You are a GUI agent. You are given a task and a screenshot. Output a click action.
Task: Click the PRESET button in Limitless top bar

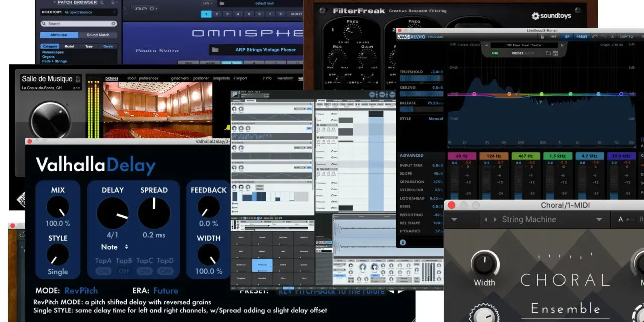coord(582,37)
